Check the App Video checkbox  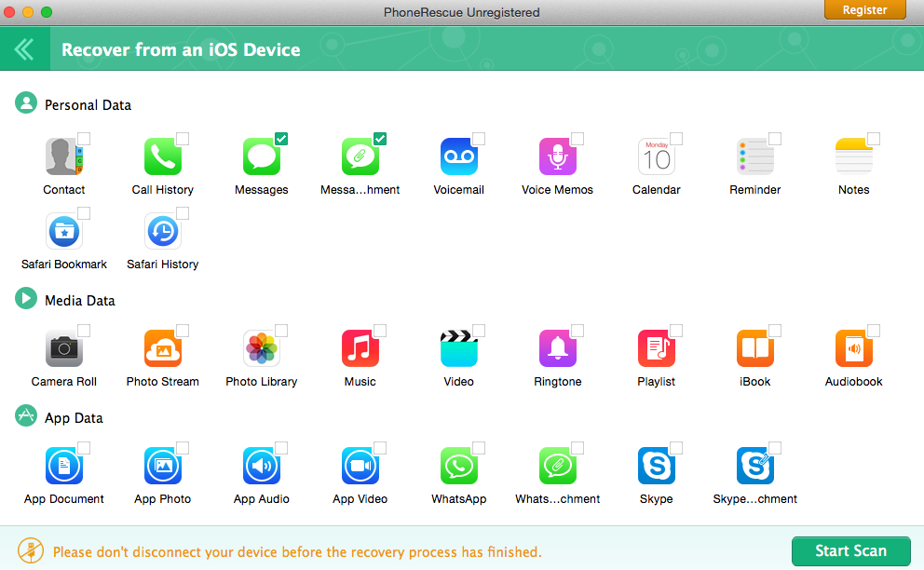coord(380,448)
